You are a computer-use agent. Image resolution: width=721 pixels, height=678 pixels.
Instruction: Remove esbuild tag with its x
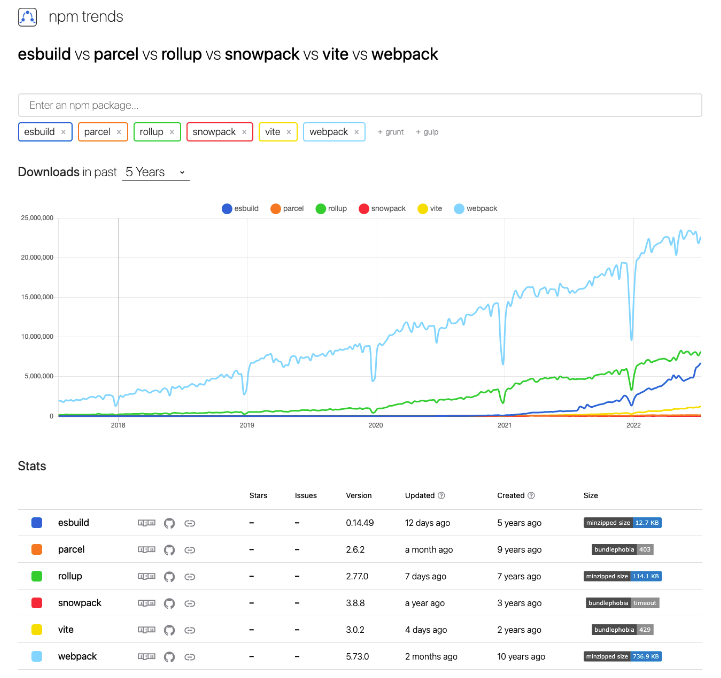pyautogui.click(x=63, y=132)
